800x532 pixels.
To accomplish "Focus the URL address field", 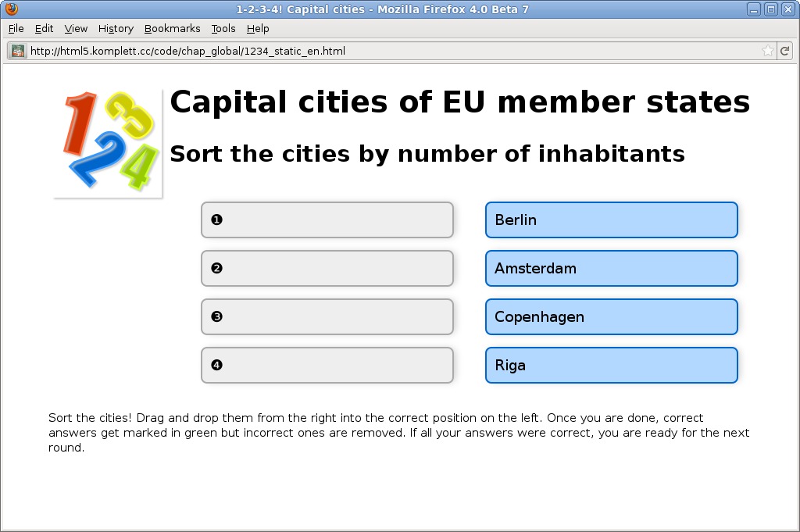I will (x=391, y=51).
